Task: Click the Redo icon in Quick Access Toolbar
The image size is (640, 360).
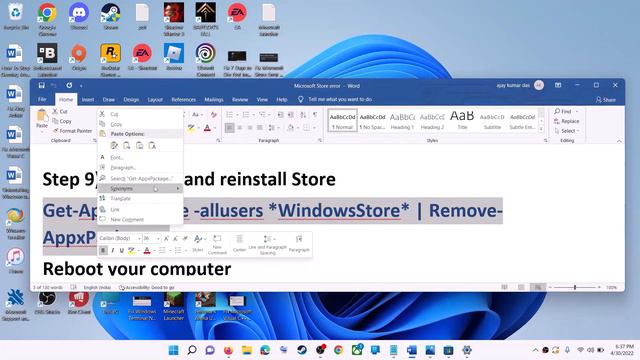Action: (x=69, y=85)
